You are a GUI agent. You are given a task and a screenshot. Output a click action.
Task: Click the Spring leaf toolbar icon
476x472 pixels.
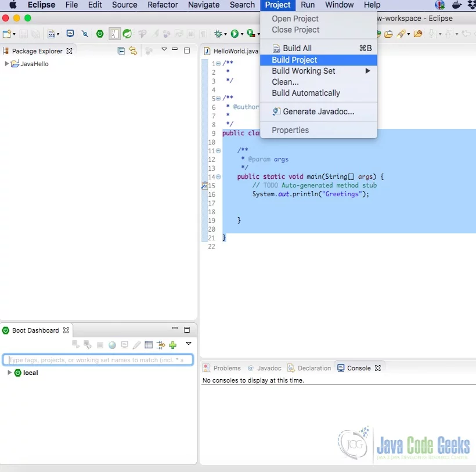[127, 34]
